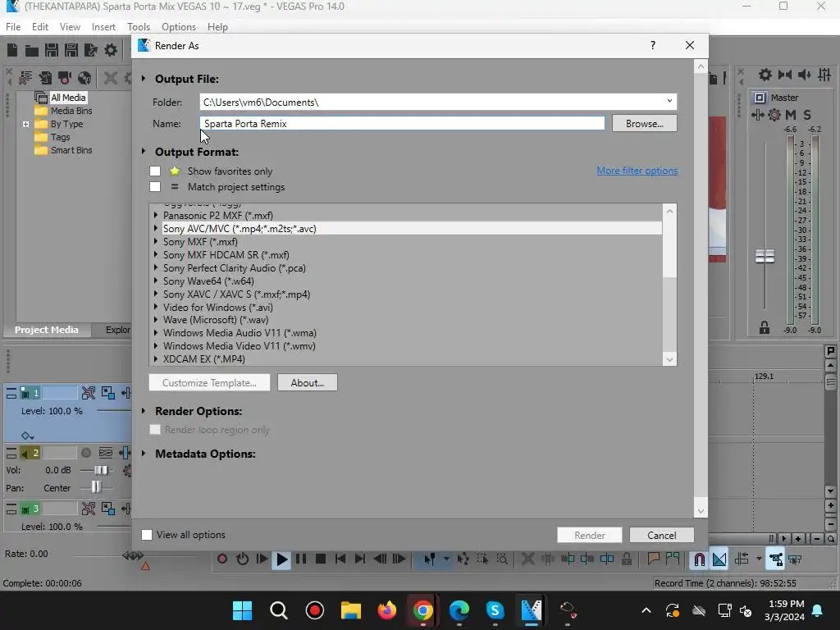Screen dimensions: 840x630
Task: Click Get Media from Web globe icon
Action: [84, 78]
